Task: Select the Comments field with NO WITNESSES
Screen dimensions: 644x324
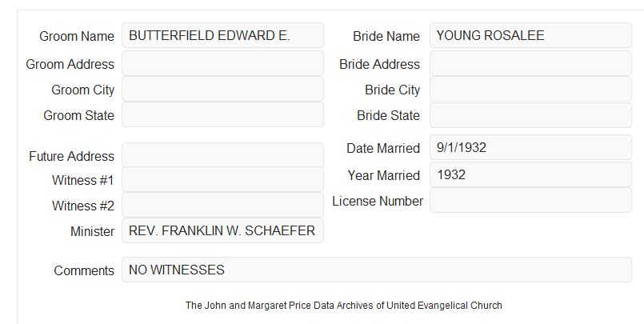Action: click(x=377, y=270)
